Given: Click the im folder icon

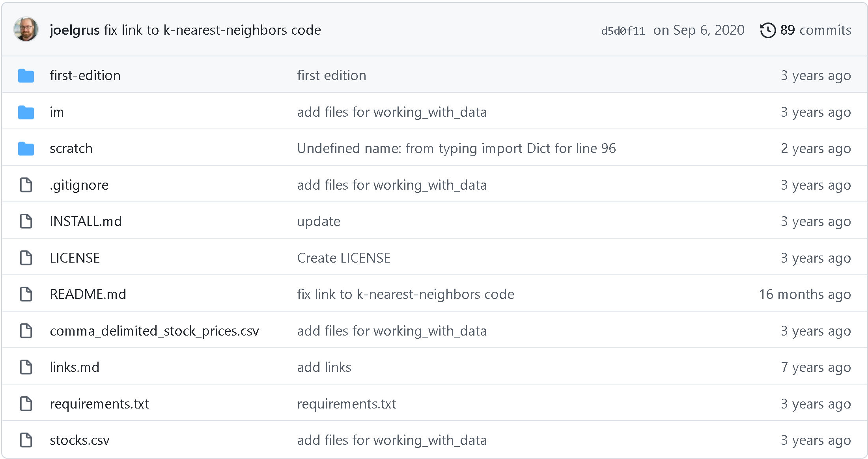Looking at the screenshot, I should coord(26,112).
